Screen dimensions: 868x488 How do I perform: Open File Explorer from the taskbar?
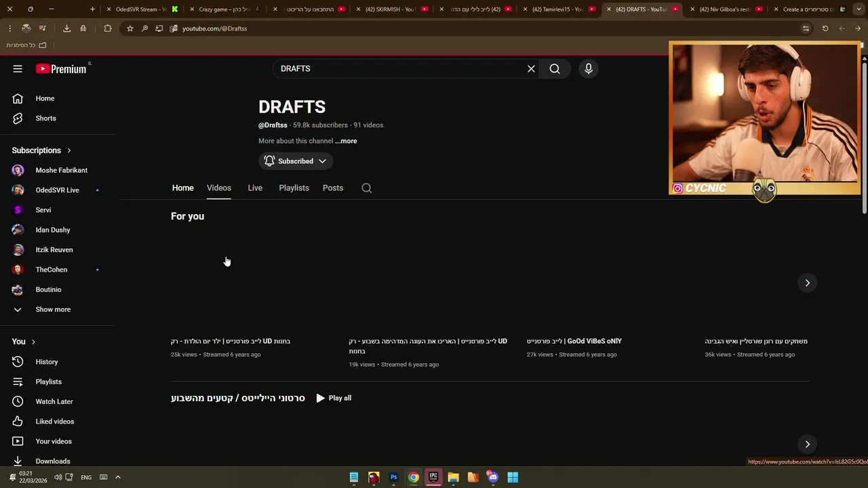pyautogui.click(x=453, y=477)
